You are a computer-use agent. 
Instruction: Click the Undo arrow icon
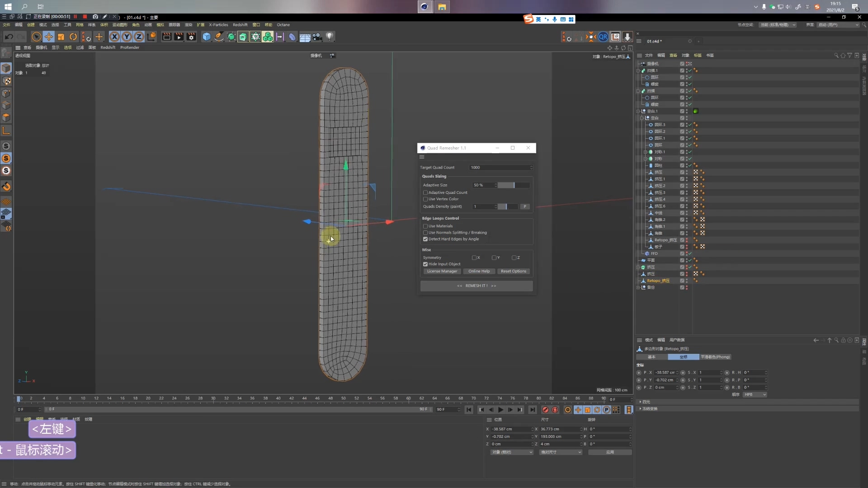click(x=9, y=37)
